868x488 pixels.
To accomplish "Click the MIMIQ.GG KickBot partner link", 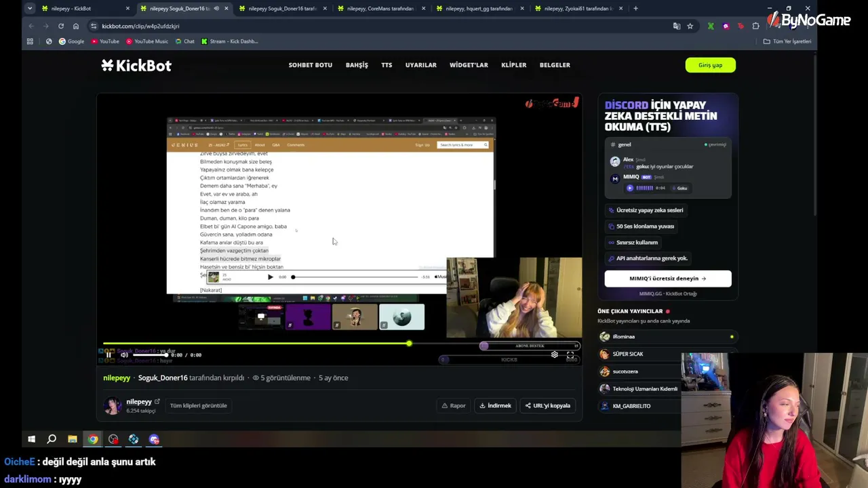I will tap(668, 294).
